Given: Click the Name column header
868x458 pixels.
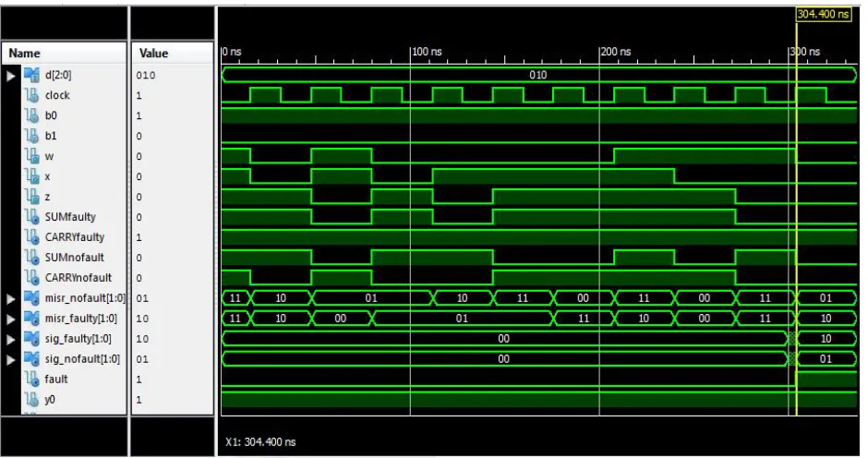Looking at the screenshot, I should [64, 54].
